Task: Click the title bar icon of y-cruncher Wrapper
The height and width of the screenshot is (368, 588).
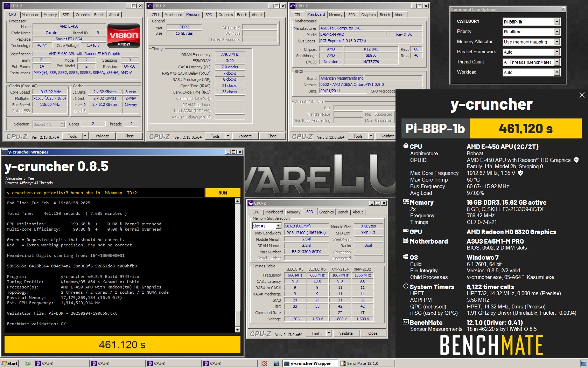Action: tap(5, 152)
